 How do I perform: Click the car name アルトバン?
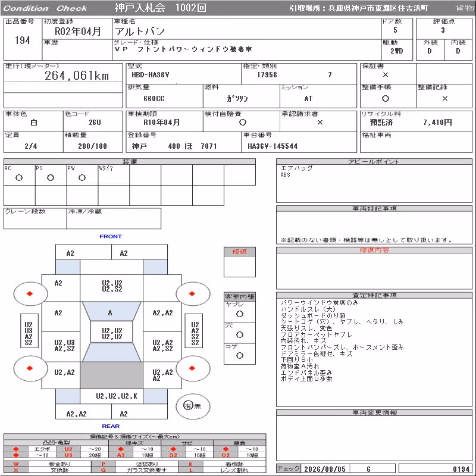(x=140, y=31)
